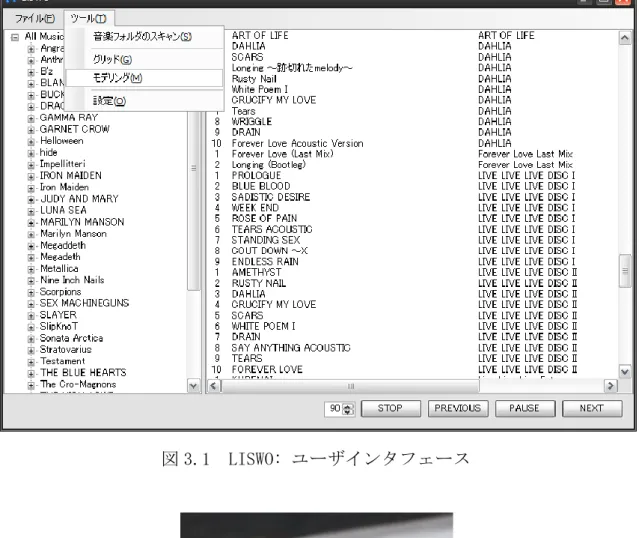Select Scorpions in the artist tree
This screenshot has width=639, height=538.
[60, 292]
